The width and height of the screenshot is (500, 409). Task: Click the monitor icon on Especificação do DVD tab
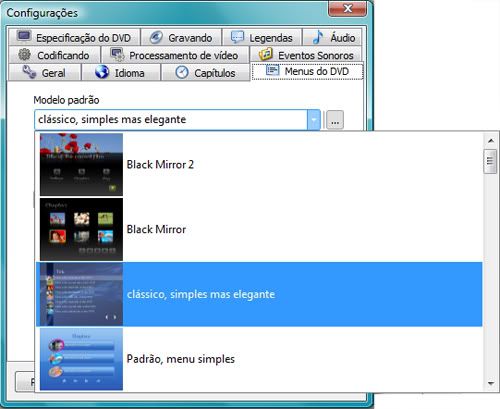(x=24, y=36)
